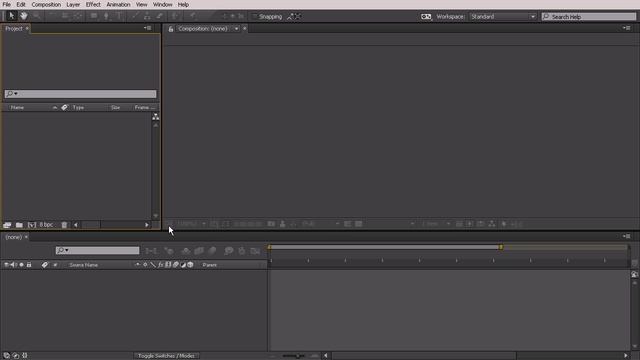Click the Project panel search field
Screen dimensions: 640x360
80,93
